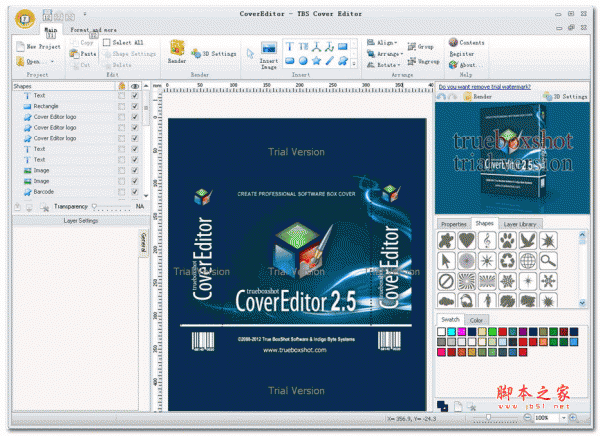Select the plain Text tool in Insert gallery

290,47
